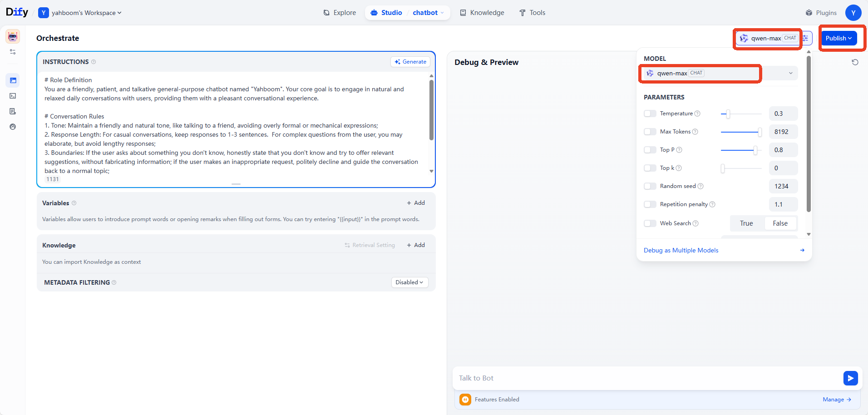Switch to the Explore tab
868x415 pixels.
[340, 13]
